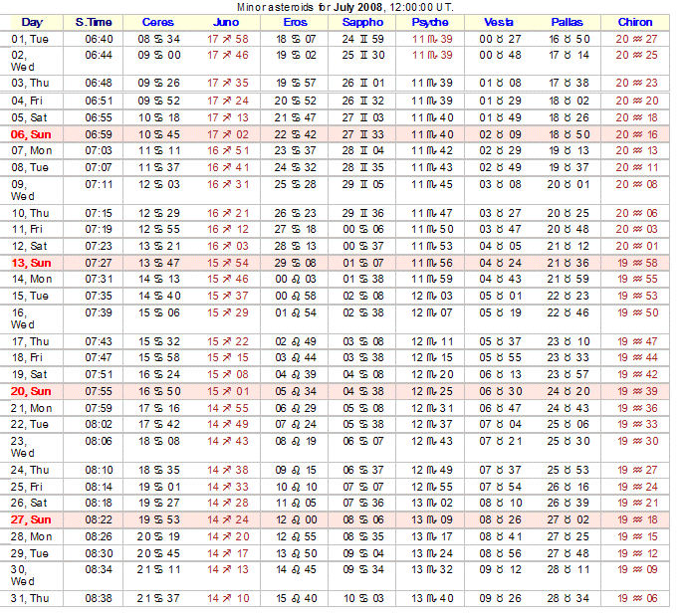
Task: Click Chiron value '20 ♒ 27' on July 1
Action: pyautogui.click(x=636, y=39)
